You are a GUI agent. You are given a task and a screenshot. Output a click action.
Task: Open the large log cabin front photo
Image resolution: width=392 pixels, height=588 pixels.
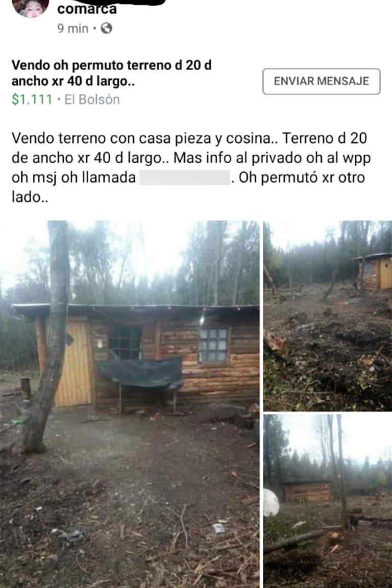pos(130,404)
